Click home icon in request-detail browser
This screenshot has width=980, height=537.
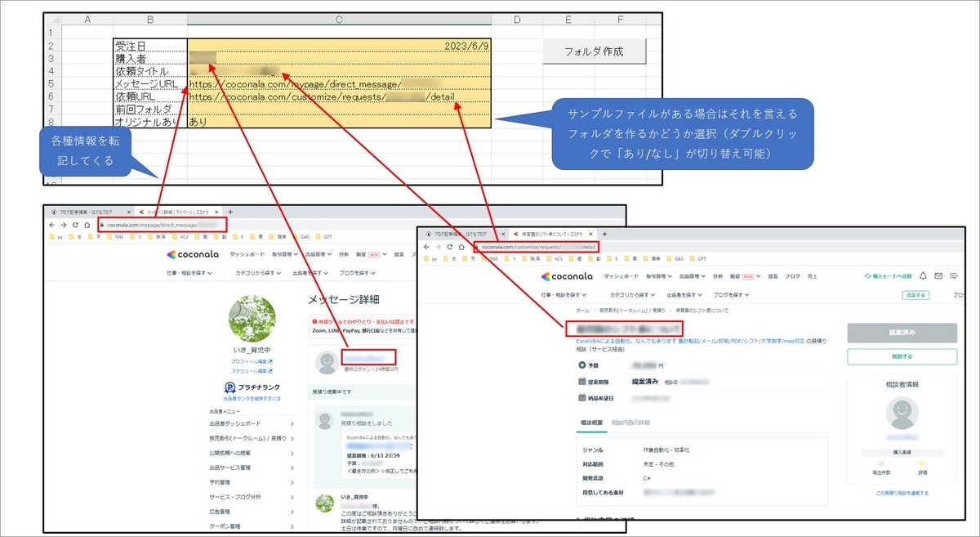pos(462,246)
